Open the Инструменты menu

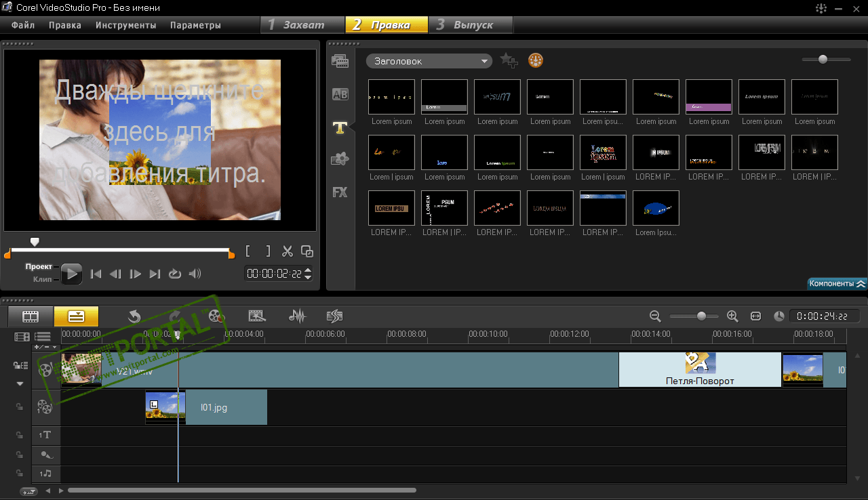126,25
